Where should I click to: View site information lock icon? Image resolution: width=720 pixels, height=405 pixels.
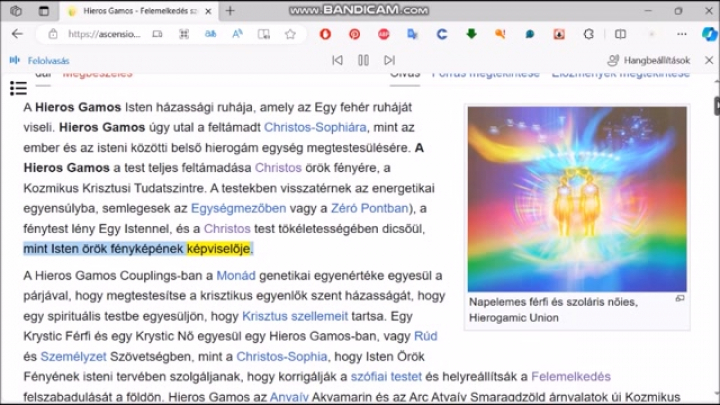coord(53,34)
